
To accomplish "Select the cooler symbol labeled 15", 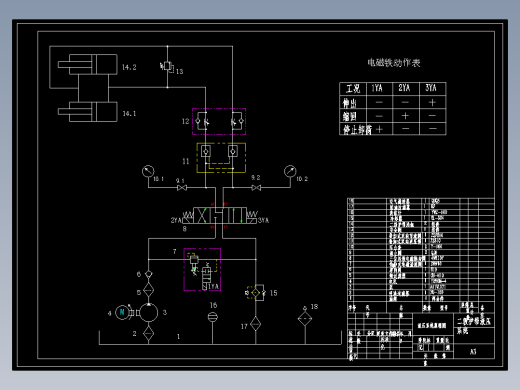I will click(256, 293).
